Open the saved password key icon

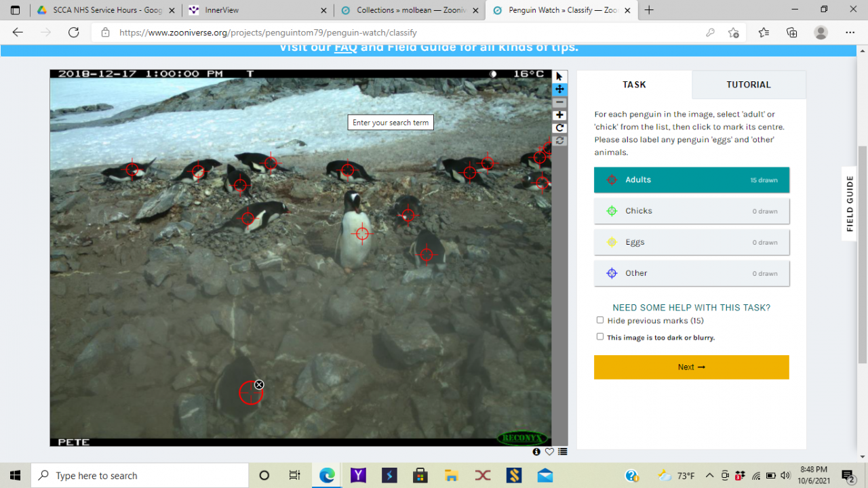[710, 33]
